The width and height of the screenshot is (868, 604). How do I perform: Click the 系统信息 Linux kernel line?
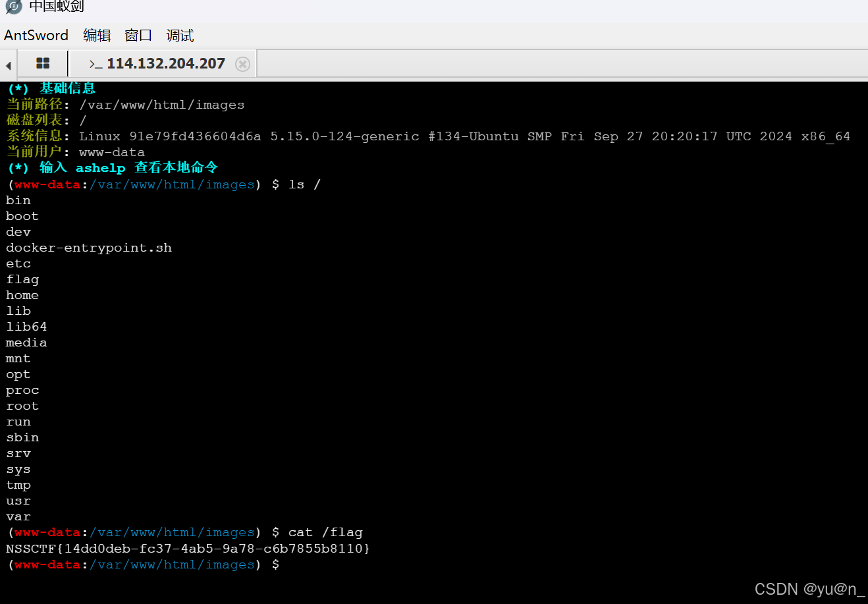click(263, 136)
